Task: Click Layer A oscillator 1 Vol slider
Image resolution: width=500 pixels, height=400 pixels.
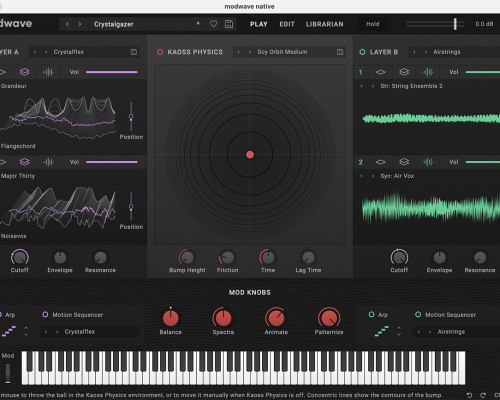Action: point(112,72)
